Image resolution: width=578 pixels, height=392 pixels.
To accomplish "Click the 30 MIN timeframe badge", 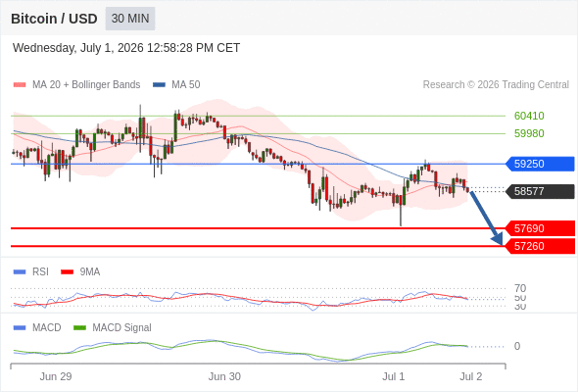I will click(x=130, y=19).
